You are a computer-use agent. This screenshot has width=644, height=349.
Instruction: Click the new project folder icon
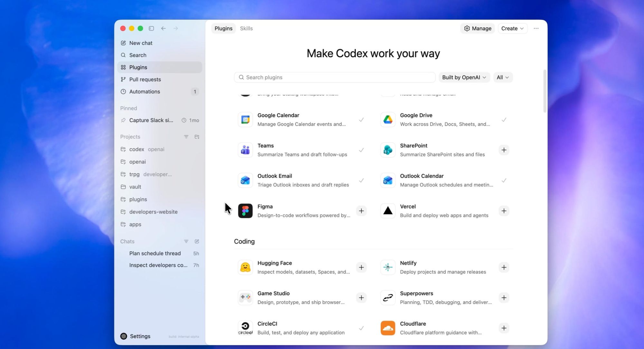197,137
